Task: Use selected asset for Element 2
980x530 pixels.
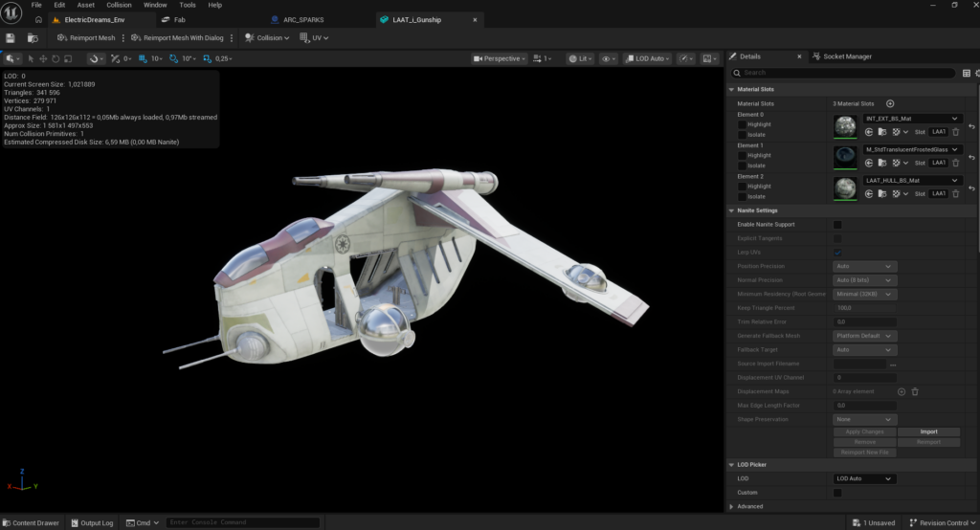Action: (869, 194)
